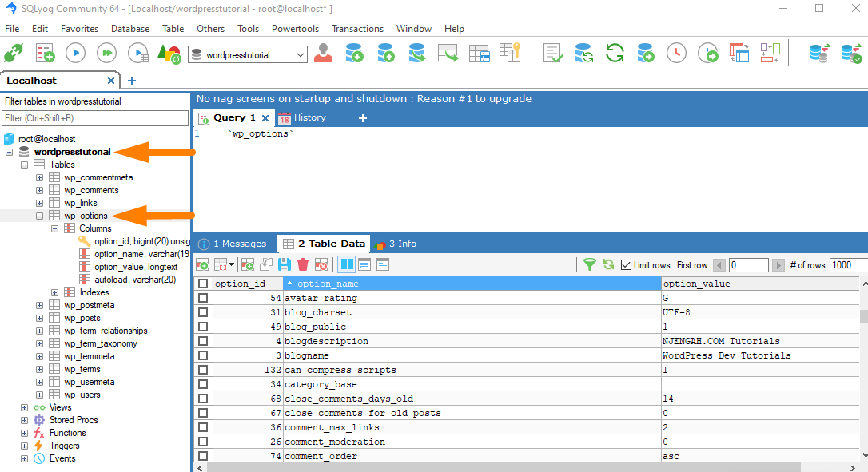The image size is (868, 472).
Task: Sort by the option_value column header
Action: (x=761, y=284)
